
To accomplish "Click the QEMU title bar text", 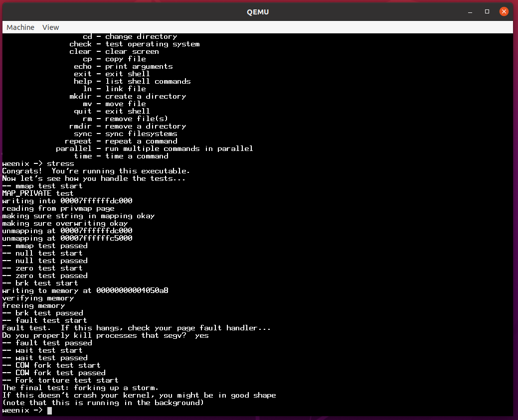I will (258, 11).
